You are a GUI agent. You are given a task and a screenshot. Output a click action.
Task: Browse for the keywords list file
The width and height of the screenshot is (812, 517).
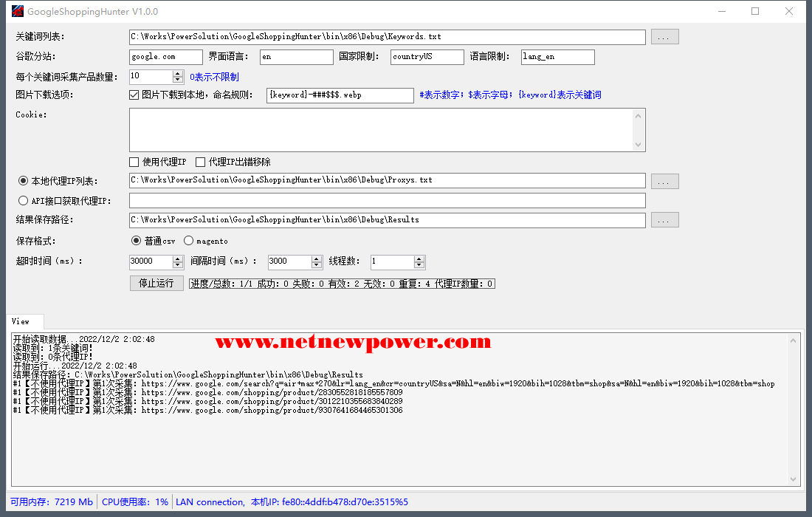(x=664, y=37)
